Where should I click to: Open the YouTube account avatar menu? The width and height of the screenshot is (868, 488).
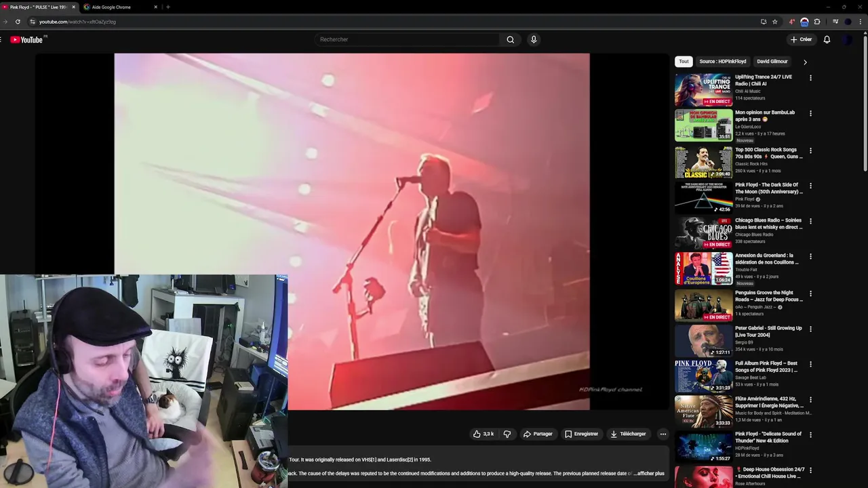pos(848,39)
